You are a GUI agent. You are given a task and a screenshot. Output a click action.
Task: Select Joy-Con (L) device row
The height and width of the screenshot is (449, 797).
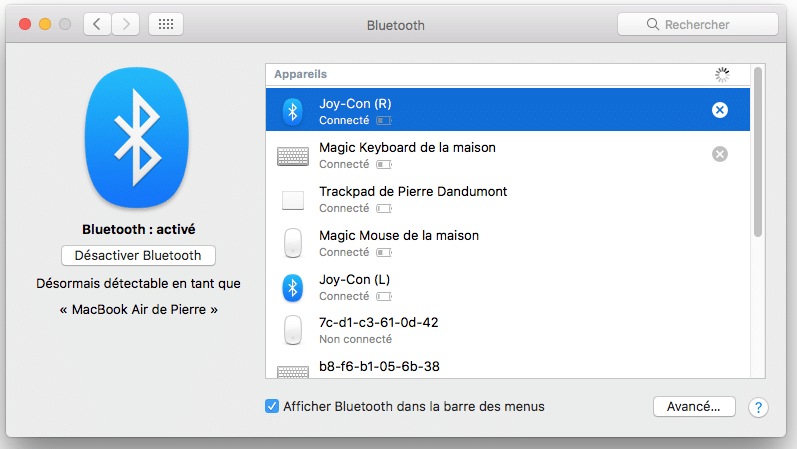pos(508,287)
